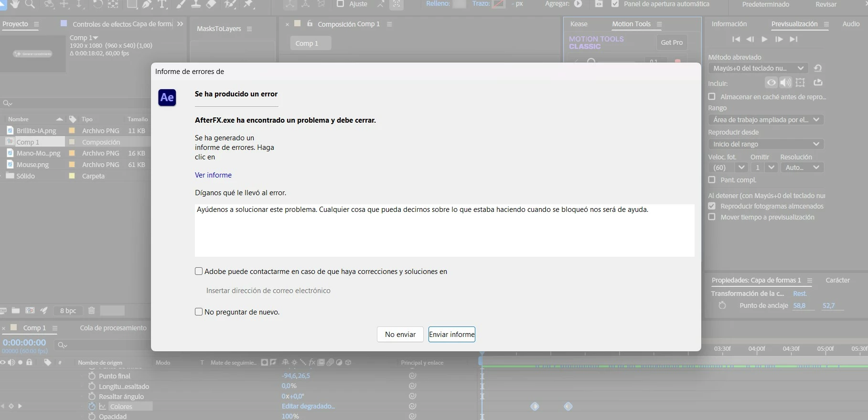Viewport: 868px width, 420px height.
Task: Click the pick whip for Opacidad row
Action: coord(413,416)
